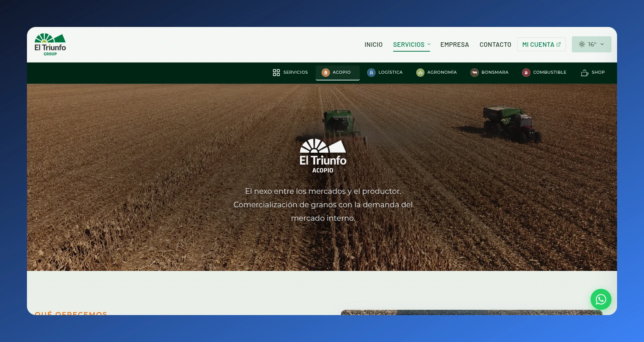Open the Mi Cuenta button
Viewport: 644px width, 342px height.
(542, 45)
